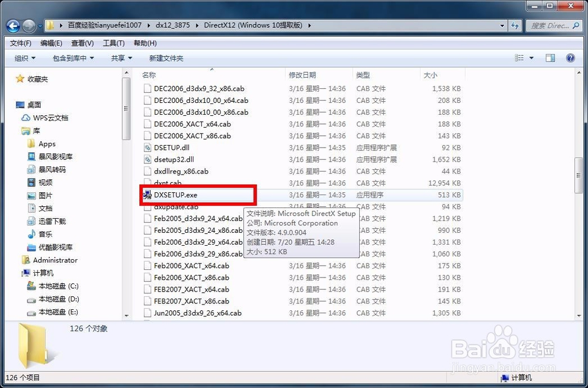Viewport: 588px width, 388px height.
Task: Open the 工具(T) menu
Action: (x=112, y=42)
